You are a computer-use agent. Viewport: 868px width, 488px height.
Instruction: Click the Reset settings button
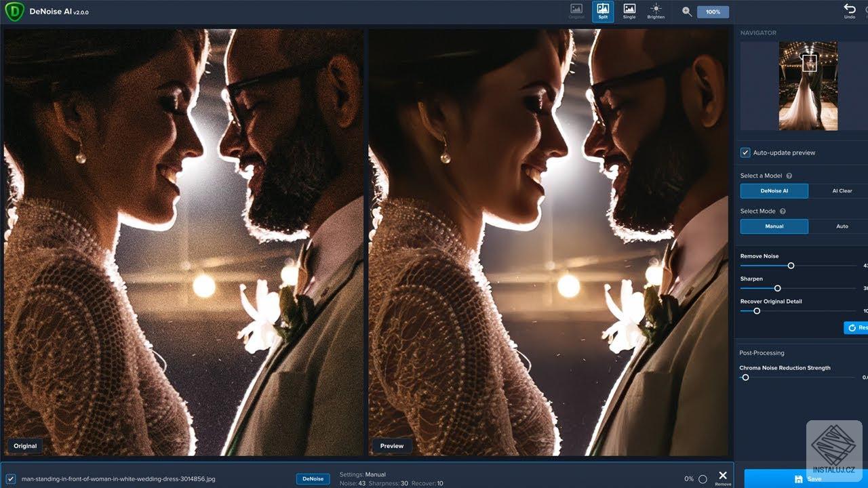[x=856, y=328]
